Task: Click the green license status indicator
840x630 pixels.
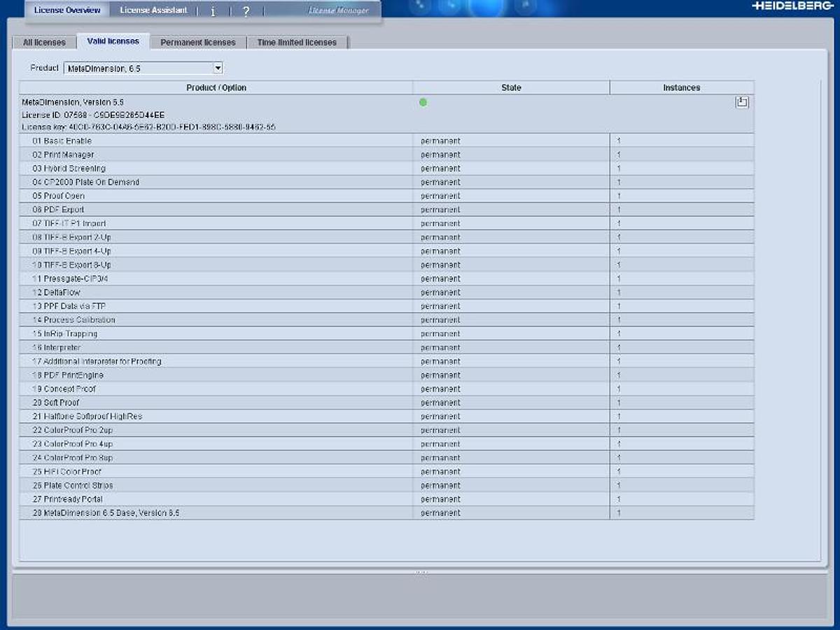Action: coord(423,102)
